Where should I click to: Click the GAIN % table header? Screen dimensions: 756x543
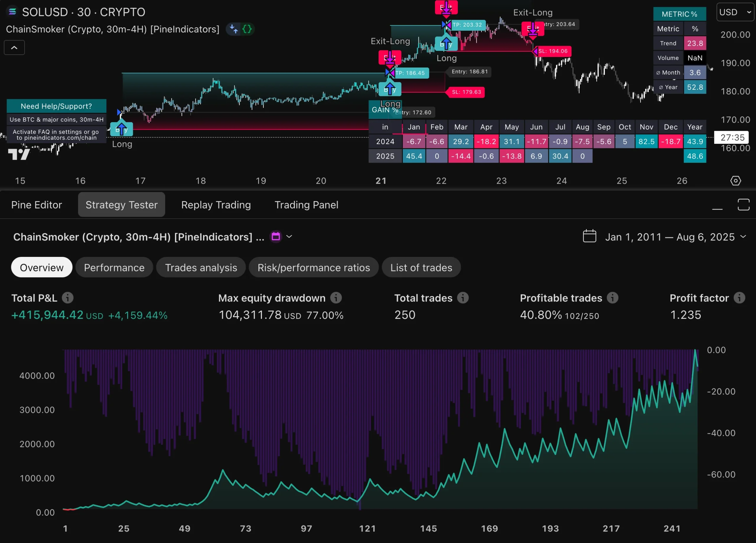[x=385, y=110]
